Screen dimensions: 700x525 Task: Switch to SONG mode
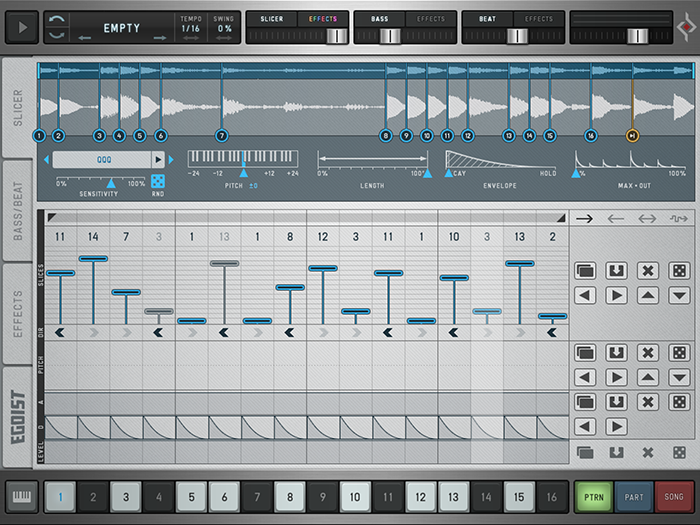click(673, 496)
